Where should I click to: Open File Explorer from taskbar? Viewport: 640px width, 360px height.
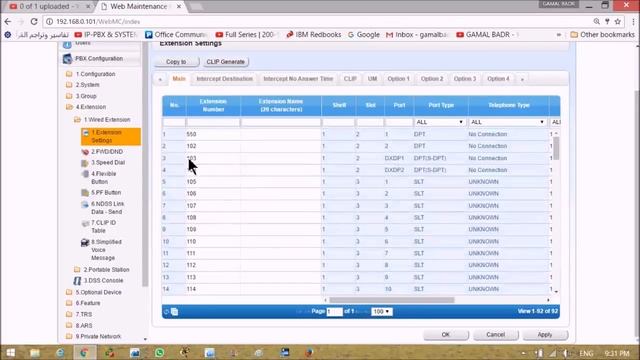point(35,352)
